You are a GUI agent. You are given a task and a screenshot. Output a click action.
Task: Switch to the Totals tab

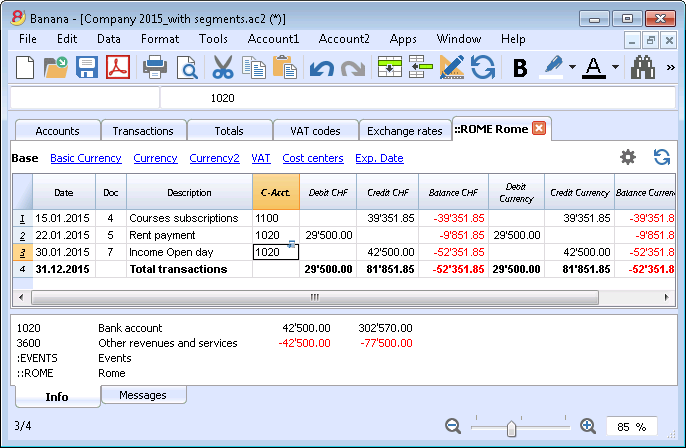click(229, 131)
